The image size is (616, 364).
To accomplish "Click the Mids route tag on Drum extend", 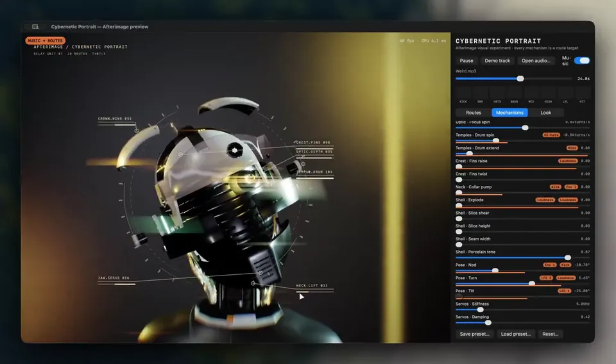I will coord(572,148).
